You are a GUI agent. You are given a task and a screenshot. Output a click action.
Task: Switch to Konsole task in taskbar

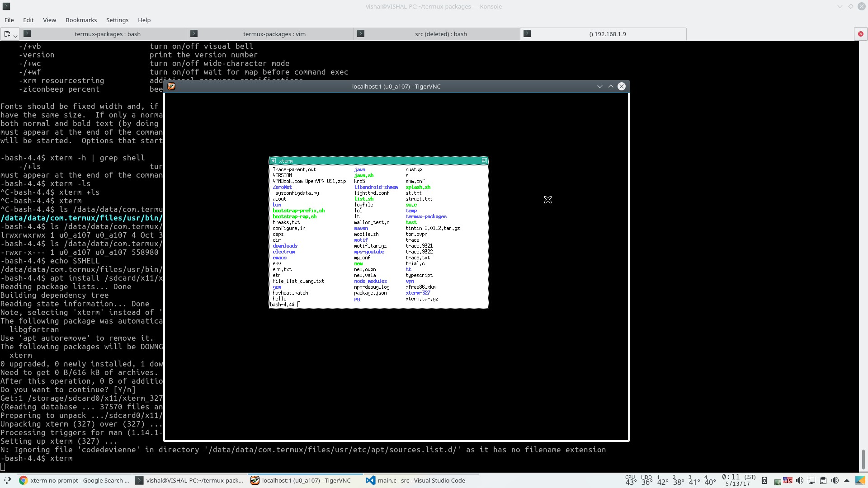coord(190,480)
